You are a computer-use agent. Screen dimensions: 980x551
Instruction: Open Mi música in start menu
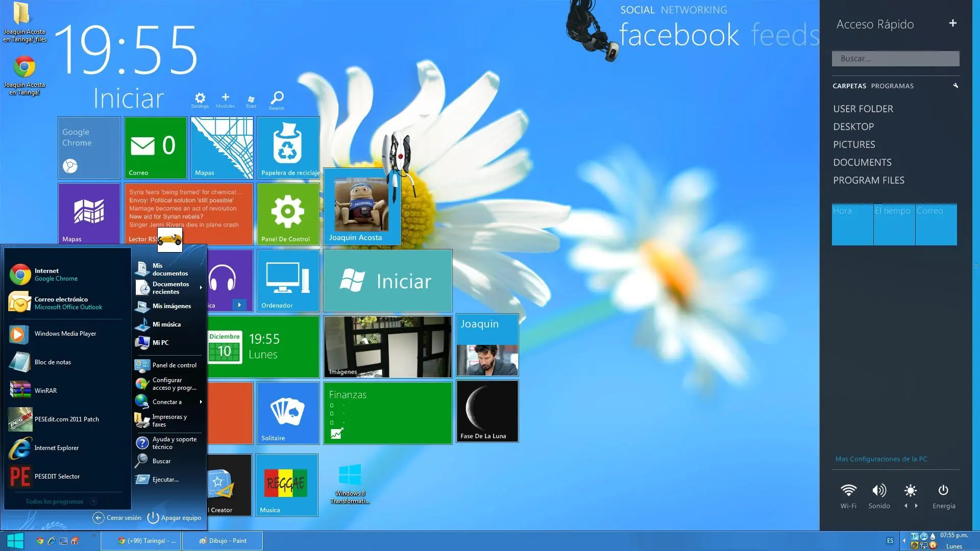coord(168,324)
